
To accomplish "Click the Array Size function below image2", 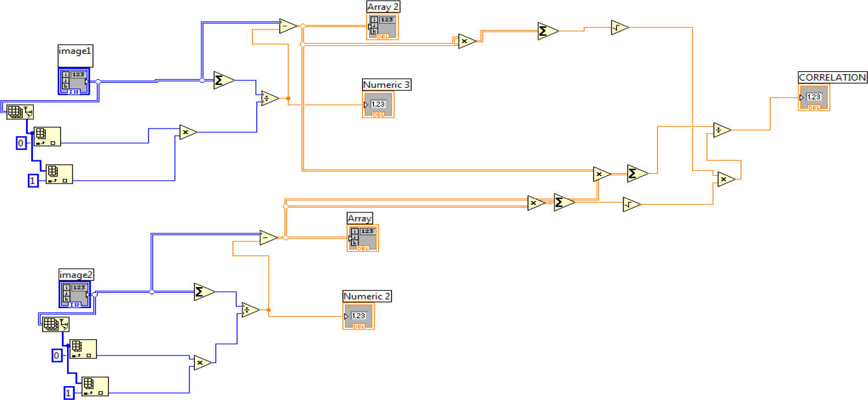I will tap(56, 324).
